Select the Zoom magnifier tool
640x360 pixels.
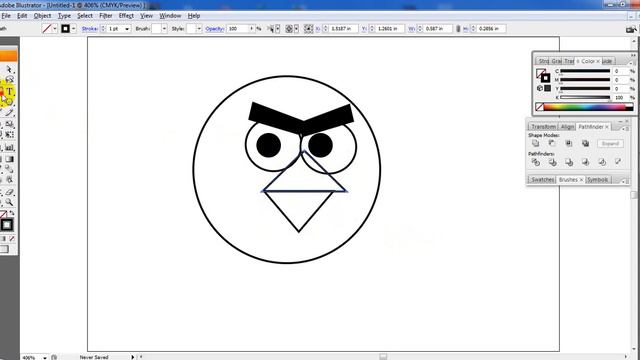9,202
